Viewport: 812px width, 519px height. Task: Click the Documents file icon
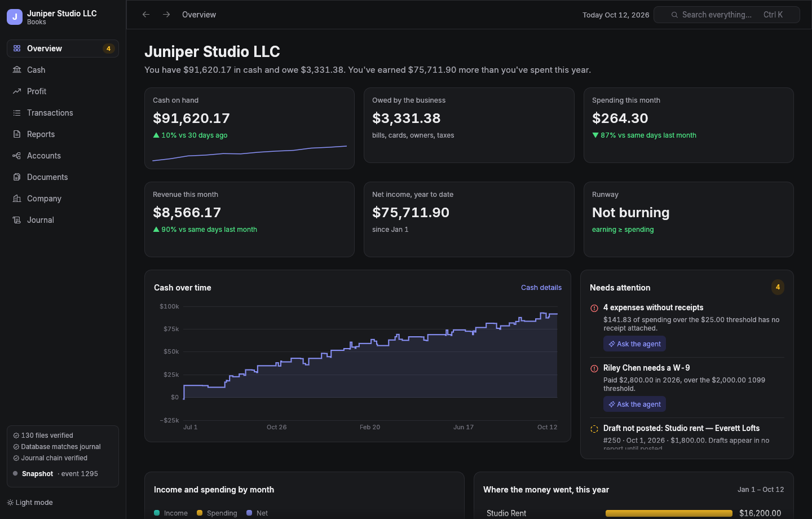(x=17, y=177)
